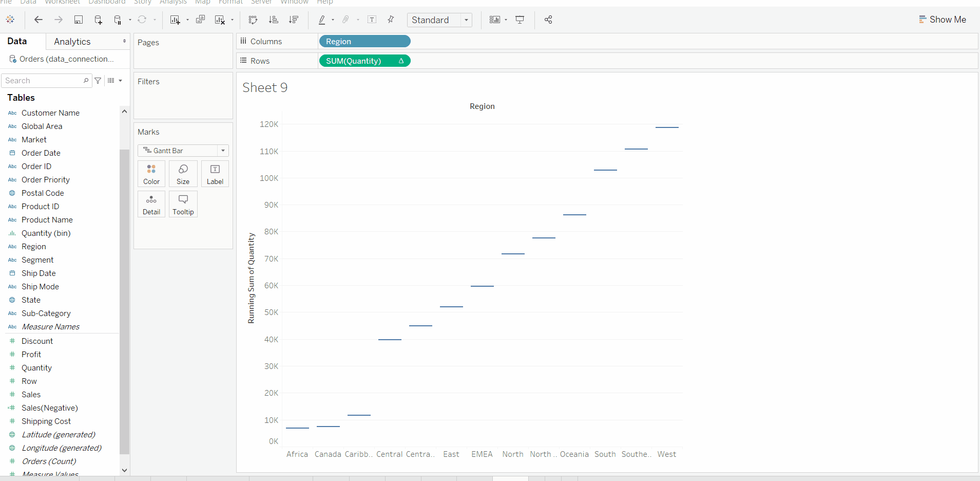Expand the data pane view options arrow
Viewport: 980px width, 481px height.
(121, 81)
